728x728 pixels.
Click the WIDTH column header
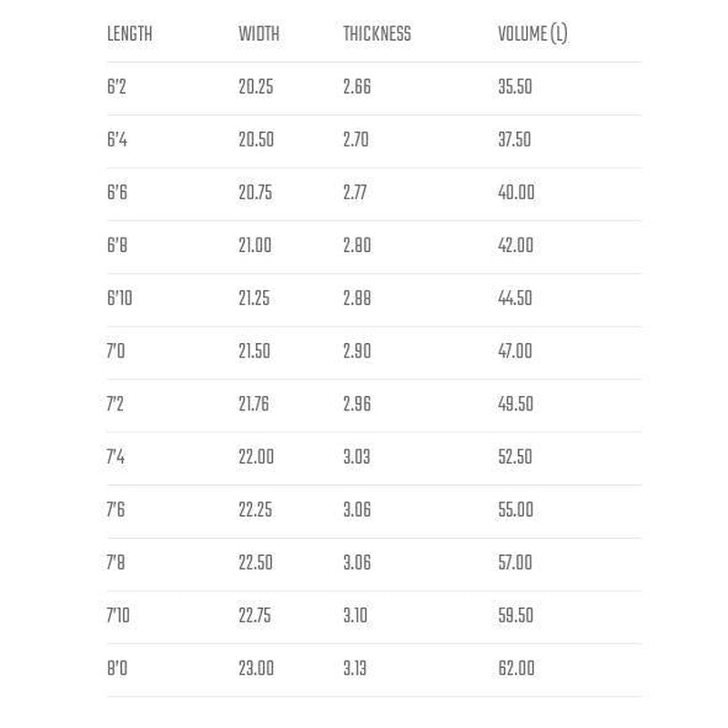click(x=258, y=35)
